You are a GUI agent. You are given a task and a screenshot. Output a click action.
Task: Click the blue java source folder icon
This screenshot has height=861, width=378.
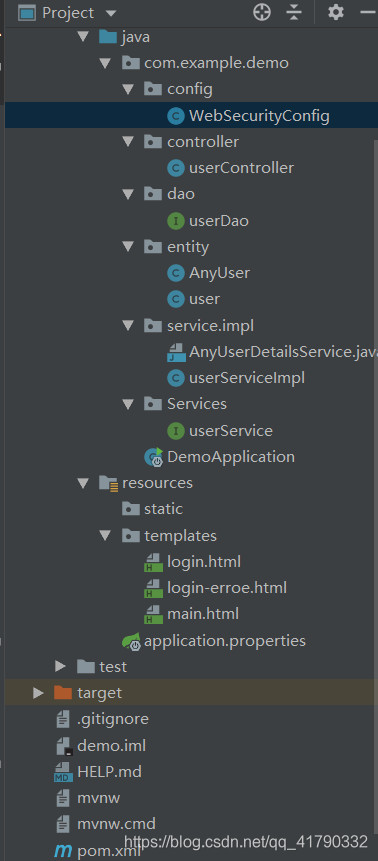[x=109, y=37]
